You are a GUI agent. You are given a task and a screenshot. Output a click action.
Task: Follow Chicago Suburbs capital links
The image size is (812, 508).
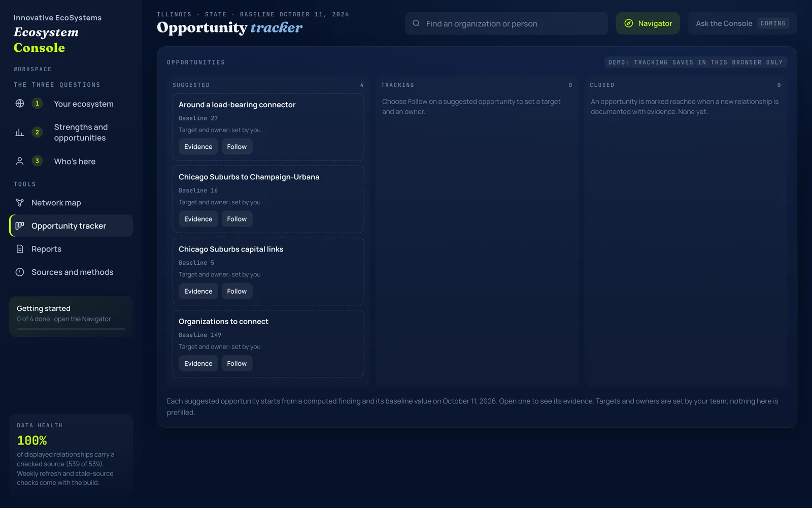coord(237,291)
